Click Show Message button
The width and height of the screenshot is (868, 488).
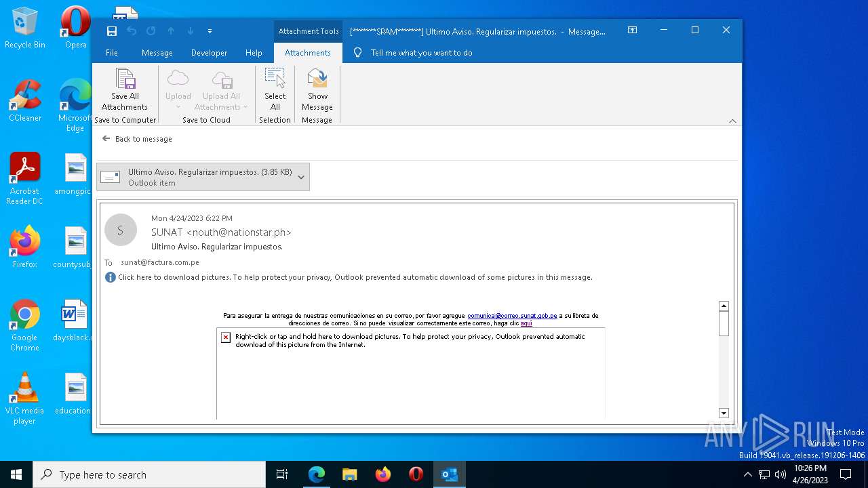pos(317,90)
